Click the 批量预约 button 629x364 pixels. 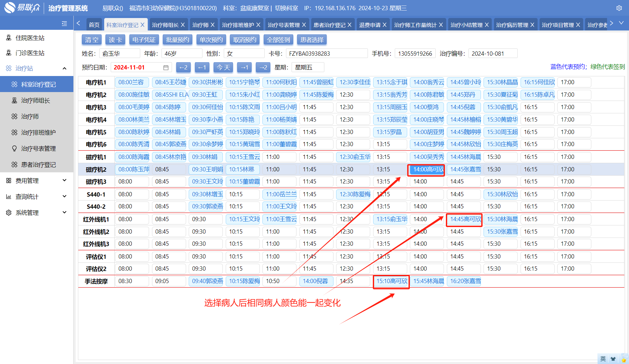[x=178, y=40]
